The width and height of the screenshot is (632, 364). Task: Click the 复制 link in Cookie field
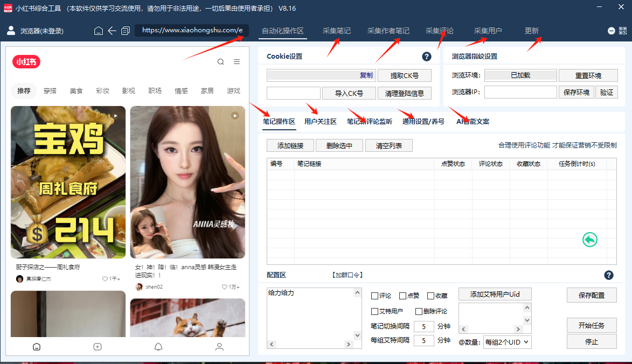click(x=366, y=75)
